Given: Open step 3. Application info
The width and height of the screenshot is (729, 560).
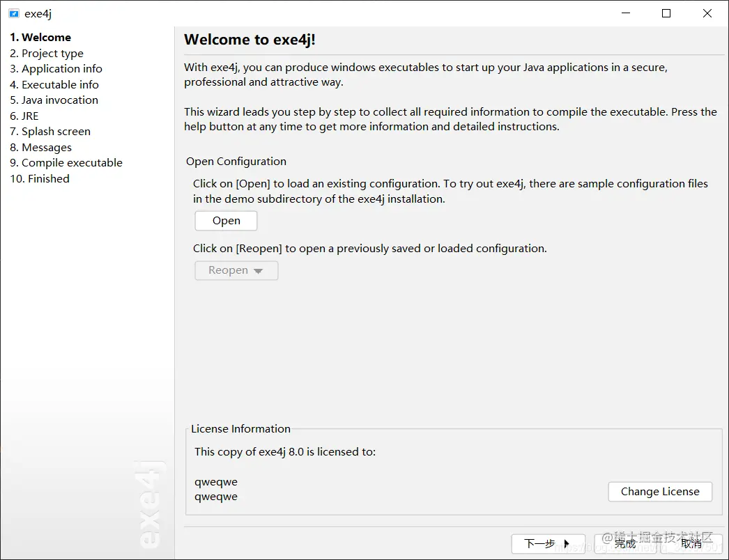Looking at the screenshot, I should tap(56, 69).
